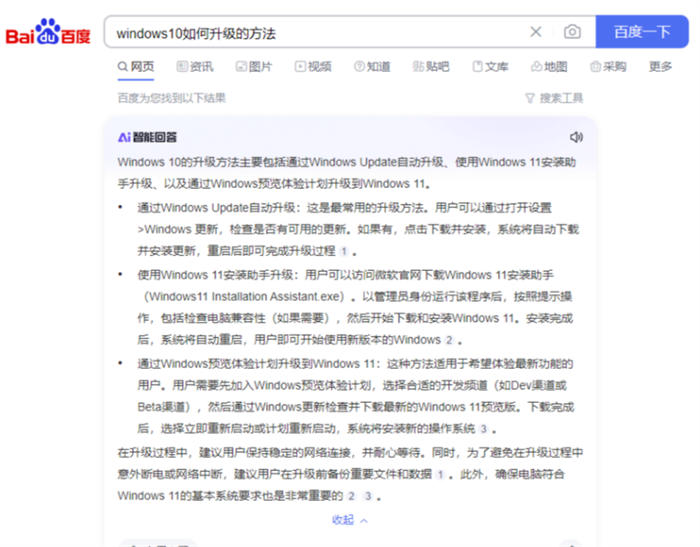Click bullet text 通过Windows Update自动升级
This screenshot has width=700, height=547.
pos(217,208)
